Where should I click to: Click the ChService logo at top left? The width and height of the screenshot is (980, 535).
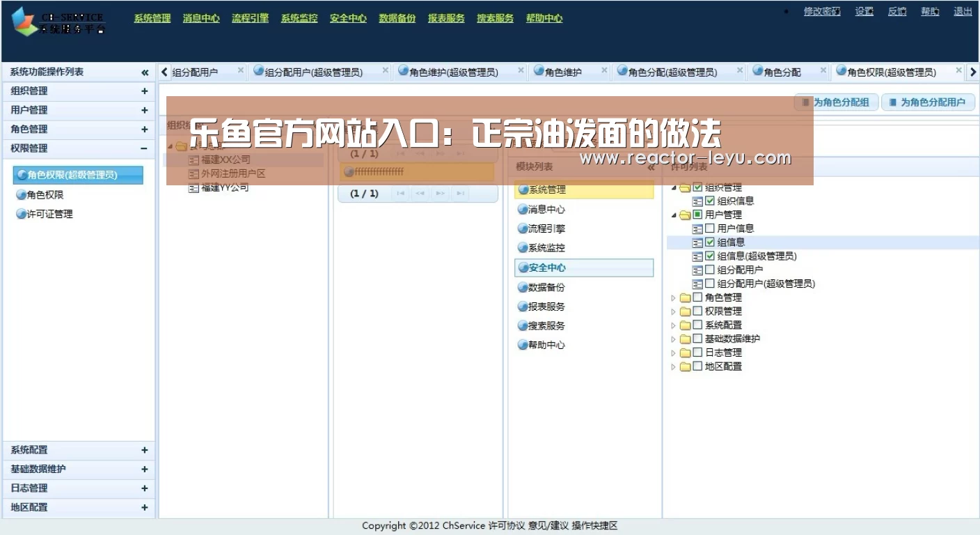[58, 22]
